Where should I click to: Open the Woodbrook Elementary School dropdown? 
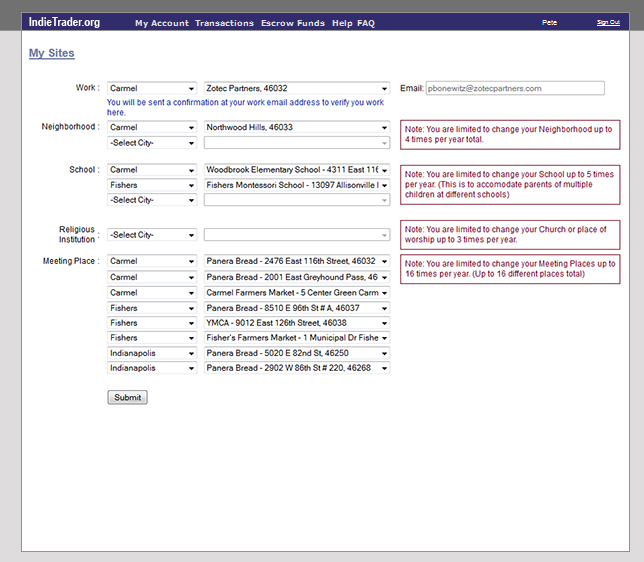click(x=297, y=170)
